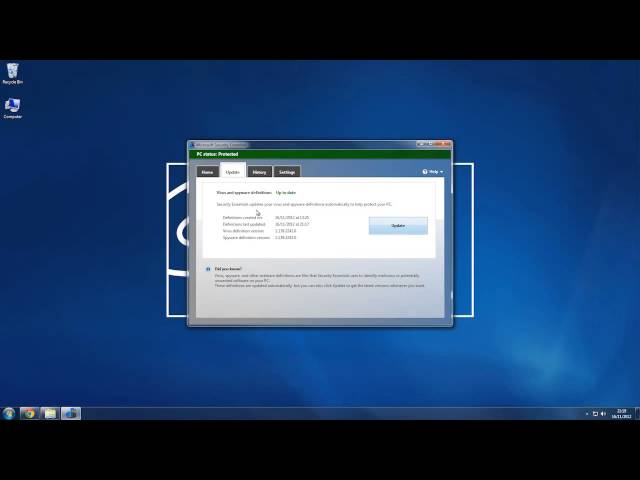
Task: Maximize the Security Essentials window
Action: 431,144
